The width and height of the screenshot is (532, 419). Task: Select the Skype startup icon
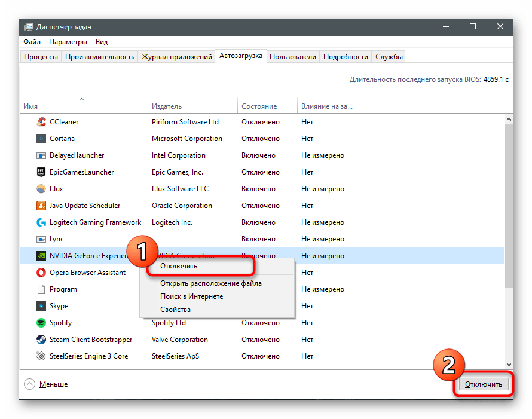(41, 306)
